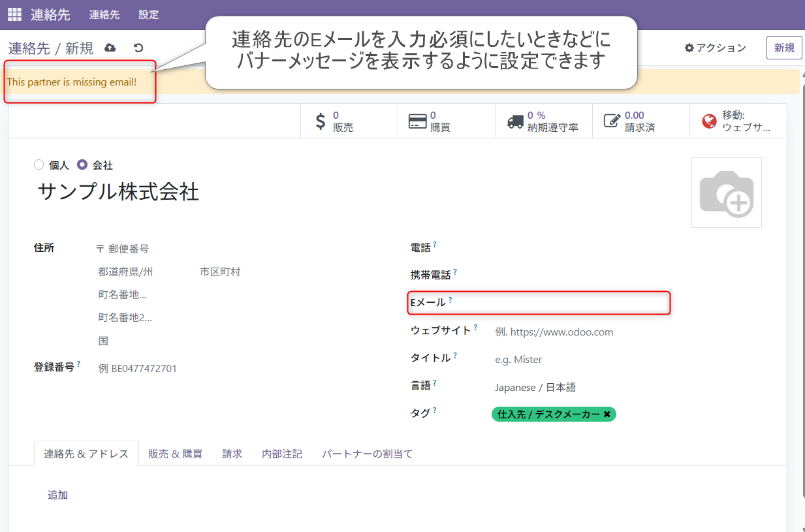Click help mark next to 電話
805x532 pixels.
click(x=435, y=244)
